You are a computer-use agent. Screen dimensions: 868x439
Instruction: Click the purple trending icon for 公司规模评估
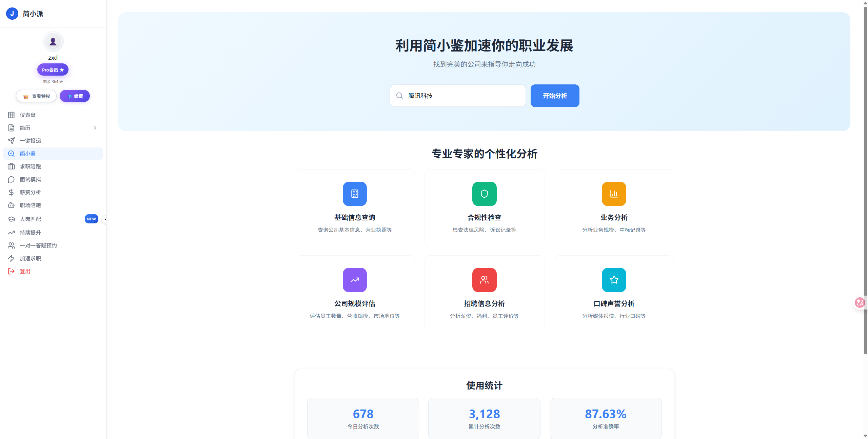[x=355, y=280]
